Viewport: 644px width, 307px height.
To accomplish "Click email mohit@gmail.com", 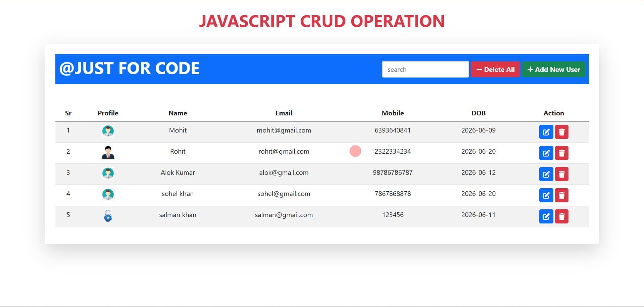I will tap(284, 130).
